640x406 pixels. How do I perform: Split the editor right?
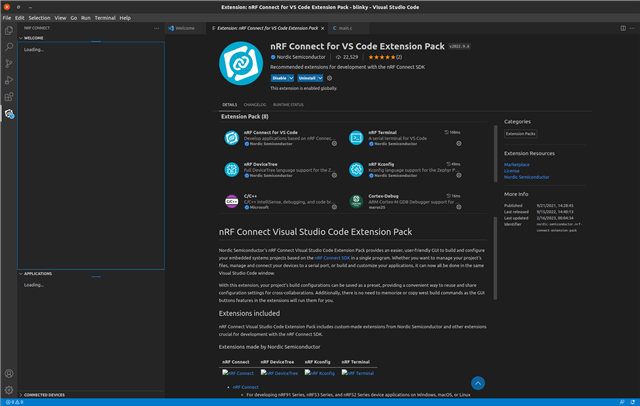(x=623, y=28)
